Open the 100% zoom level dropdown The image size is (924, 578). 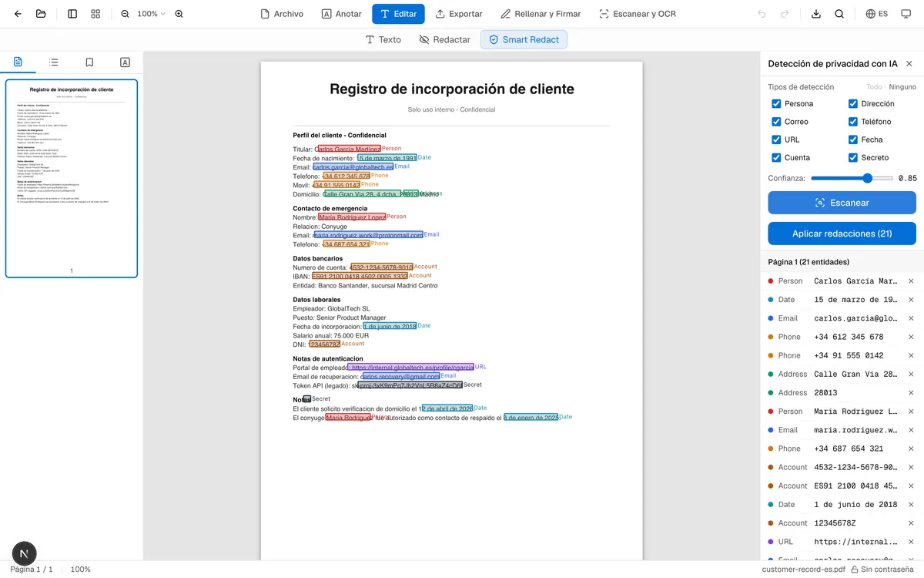coord(151,14)
